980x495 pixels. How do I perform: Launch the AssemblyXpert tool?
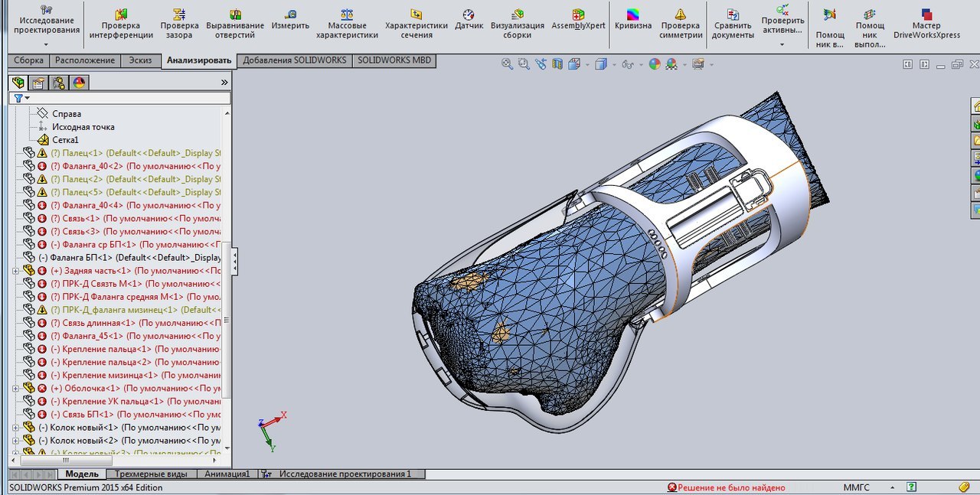[579, 23]
